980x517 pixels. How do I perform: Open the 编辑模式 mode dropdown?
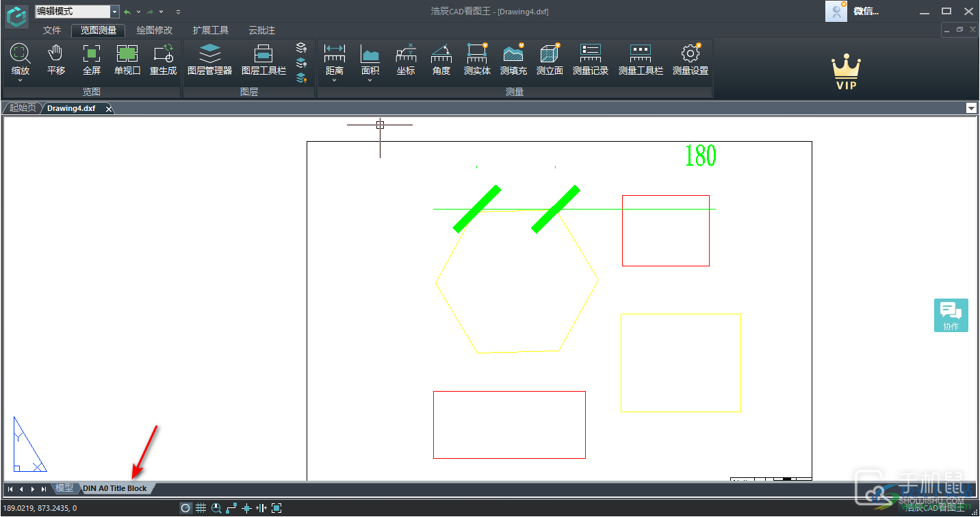114,12
